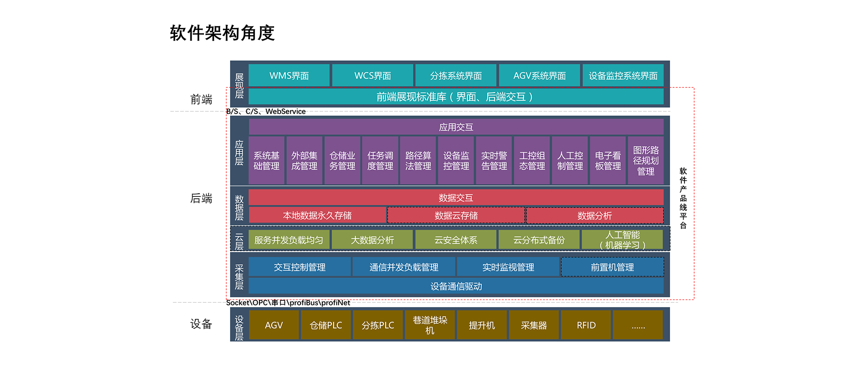This screenshot has width=868, height=374.
Task: Select the 提升机 device block
Action: click(482, 325)
